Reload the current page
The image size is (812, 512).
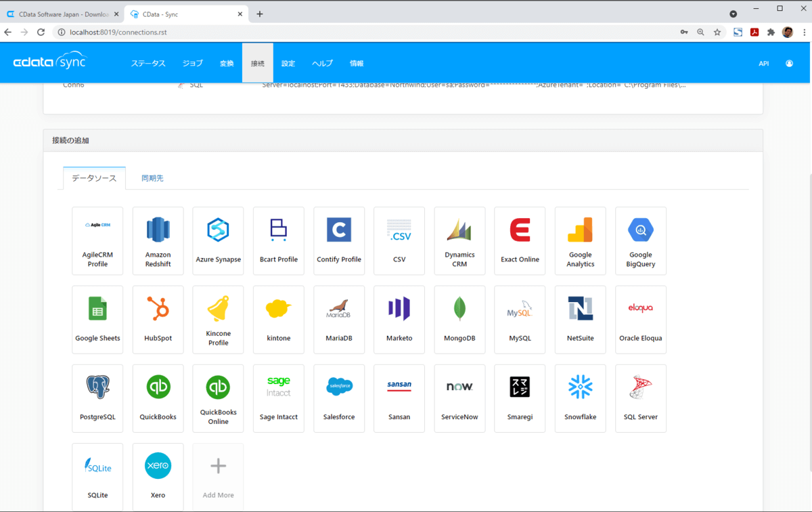tap(41, 32)
